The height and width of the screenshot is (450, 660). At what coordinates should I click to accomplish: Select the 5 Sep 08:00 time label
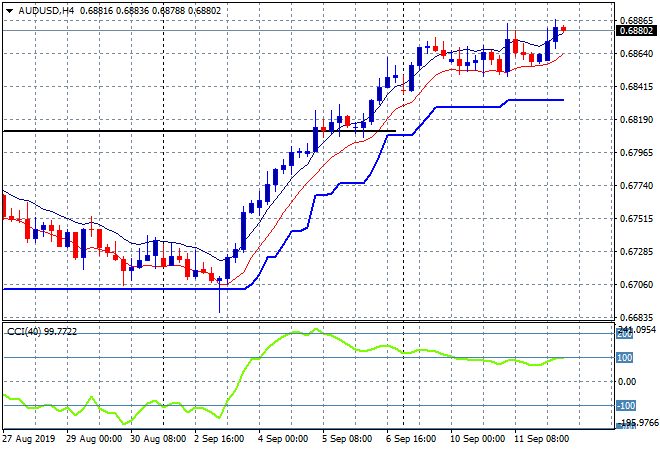coord(347,439)
